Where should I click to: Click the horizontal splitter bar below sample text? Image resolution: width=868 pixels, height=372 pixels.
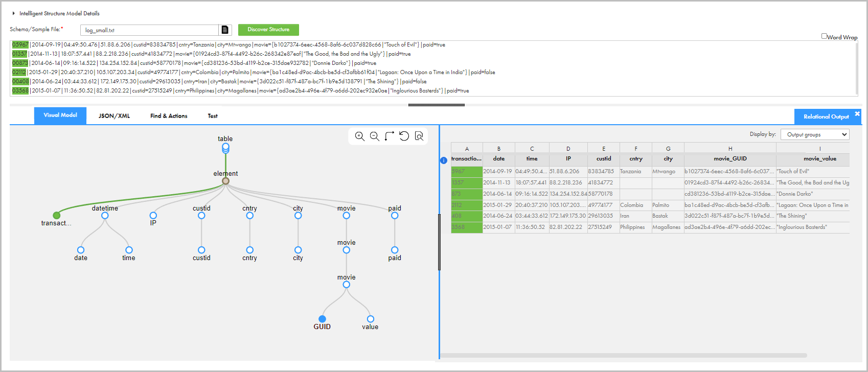[436, 105]
